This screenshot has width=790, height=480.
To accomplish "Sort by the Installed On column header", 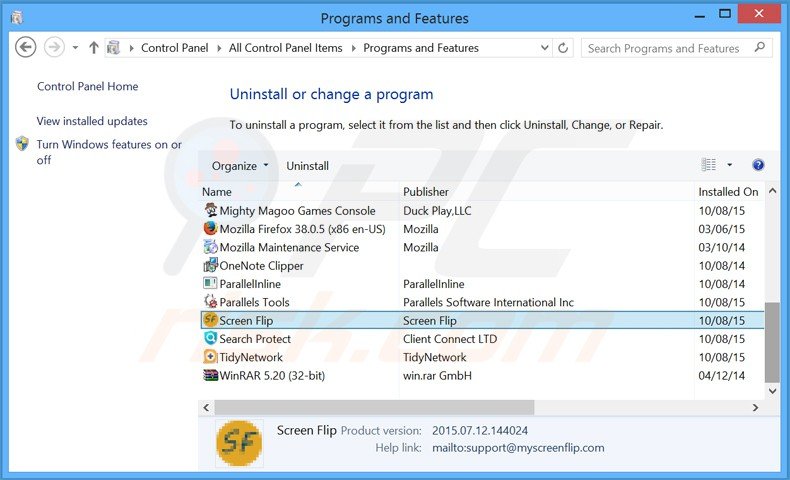I will pyautogui.click(x=729, y=192).
